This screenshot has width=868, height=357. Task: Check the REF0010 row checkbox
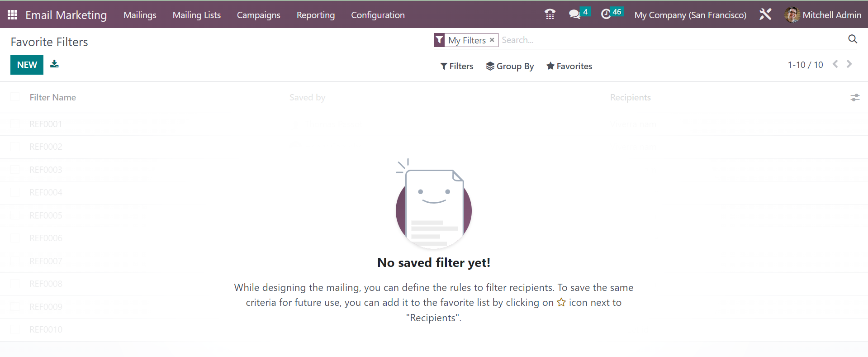[15, 329]
